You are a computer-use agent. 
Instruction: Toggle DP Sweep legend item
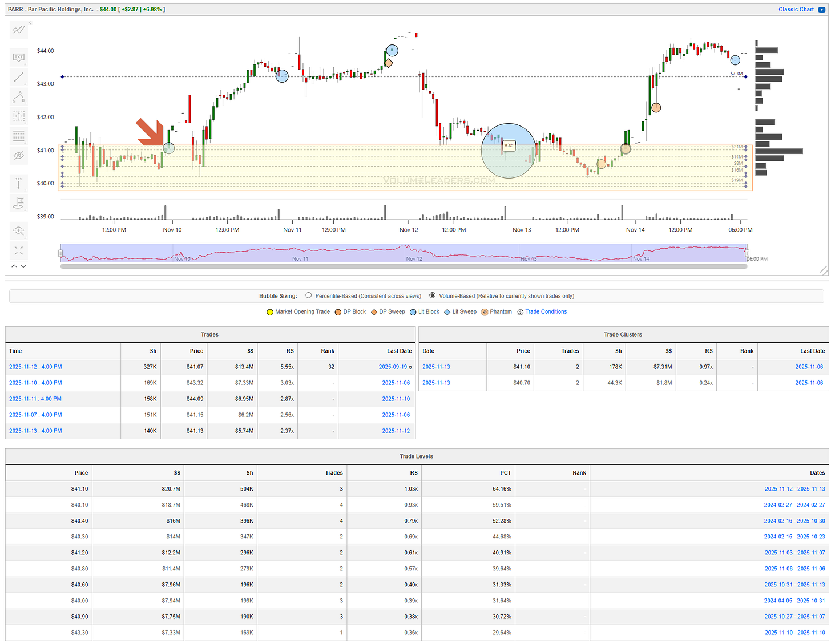pyautogui.click(x=388, y=311)
